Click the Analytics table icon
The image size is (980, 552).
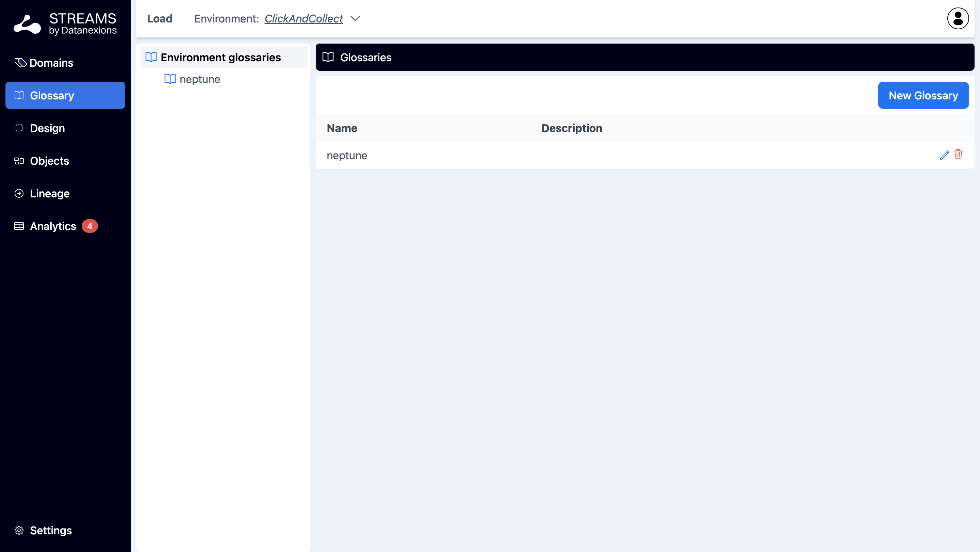coord(19,226)
